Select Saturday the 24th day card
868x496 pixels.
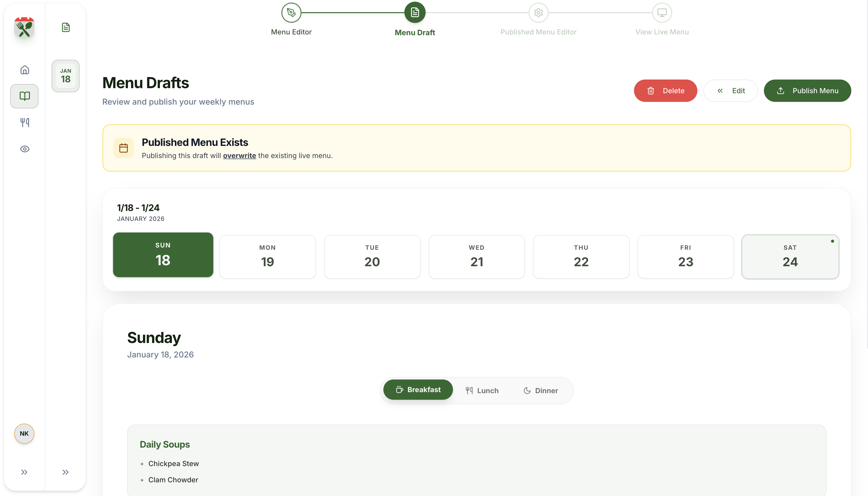point(790,256)
